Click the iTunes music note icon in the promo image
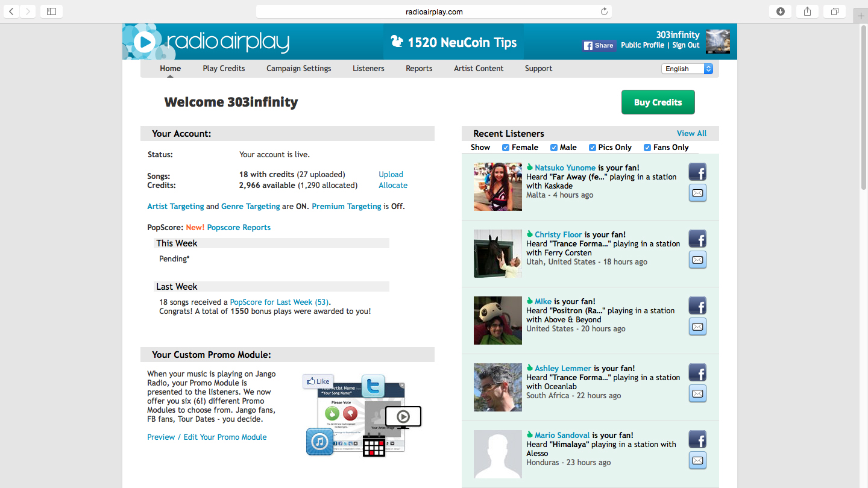868x488 pixels. click(319, 442)
